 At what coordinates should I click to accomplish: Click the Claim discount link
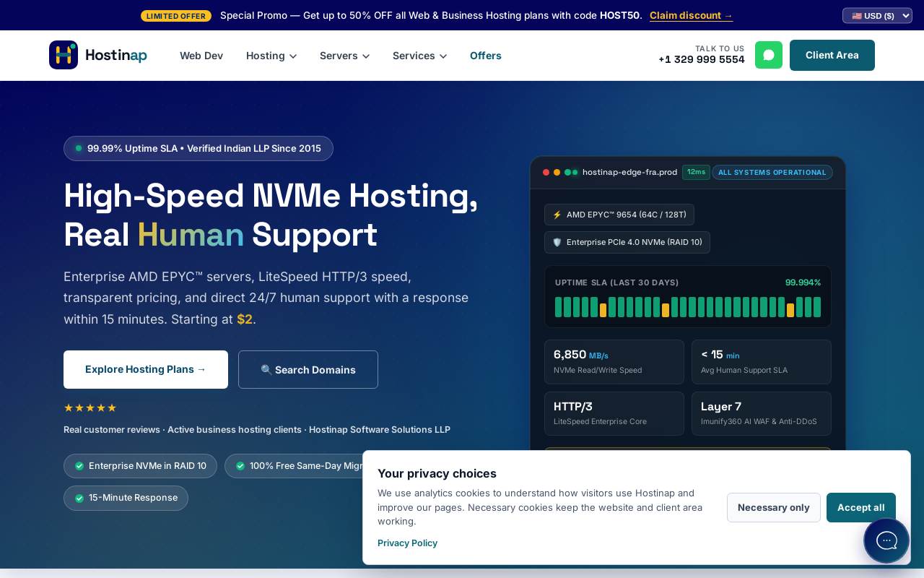tap(692, 15)
